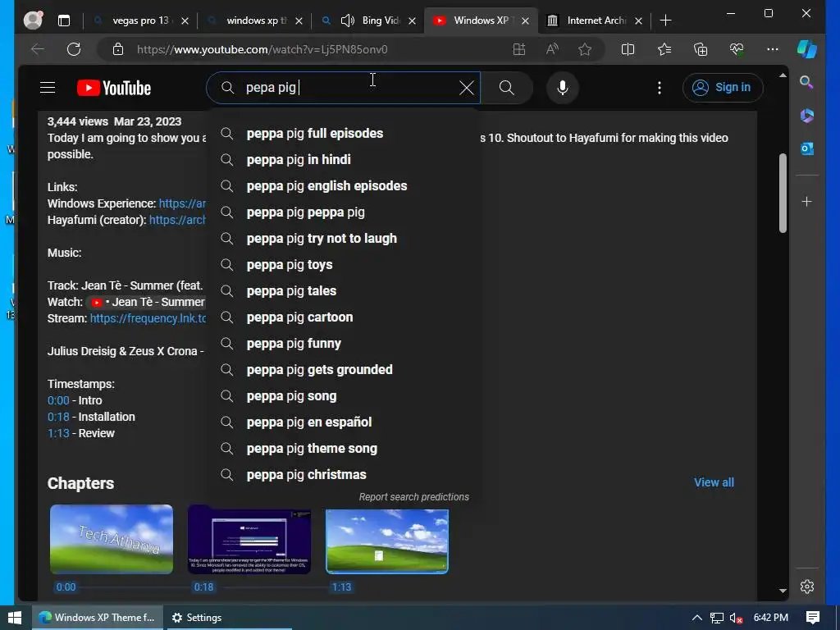Close the Windows XP YouTube tab
Image resolution: width=840 pixels, height=630 pixels.
tap(526, 21)
